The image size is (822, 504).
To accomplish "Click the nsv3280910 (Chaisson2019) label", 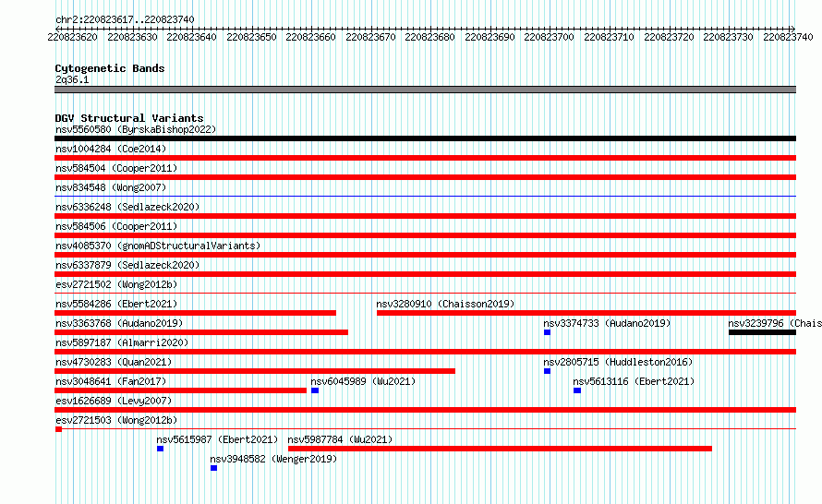I will (445, 304).
